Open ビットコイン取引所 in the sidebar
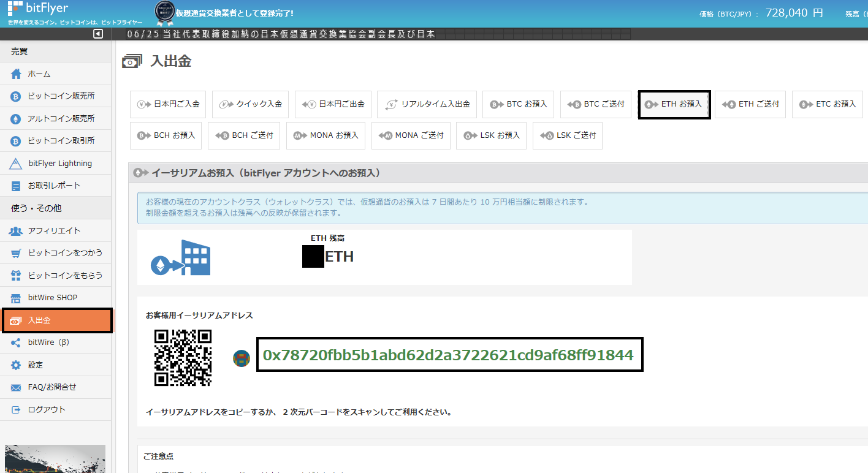 pyautogui.click(x=56, y=140)
